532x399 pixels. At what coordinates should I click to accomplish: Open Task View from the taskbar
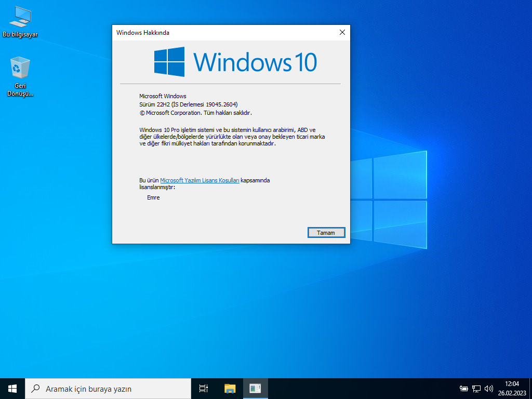tap(204, 389)
